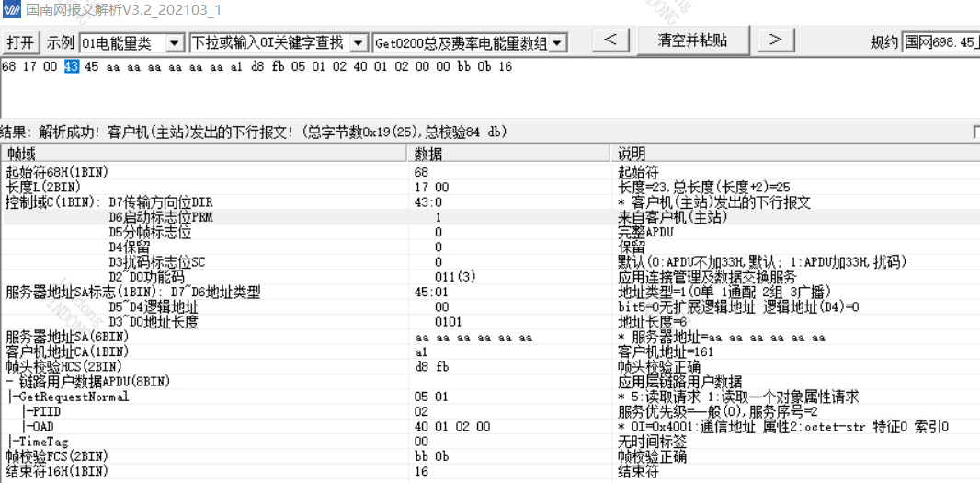Select the 服务器地址SA(6BIN) row
Screen dimensions: 980x483
[490, 337]
